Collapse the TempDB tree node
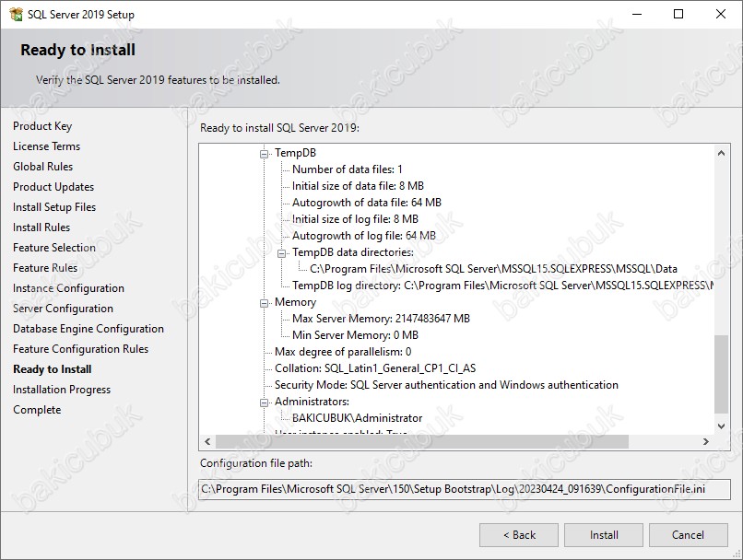743x560 pixels. pos(264,154)
